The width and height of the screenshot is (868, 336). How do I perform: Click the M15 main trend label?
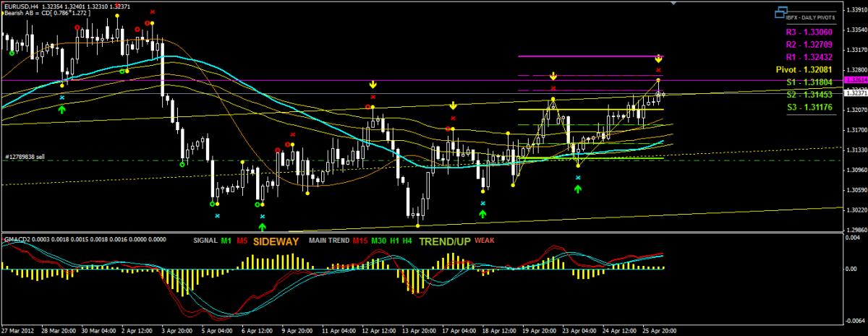(x=359, y=241)
